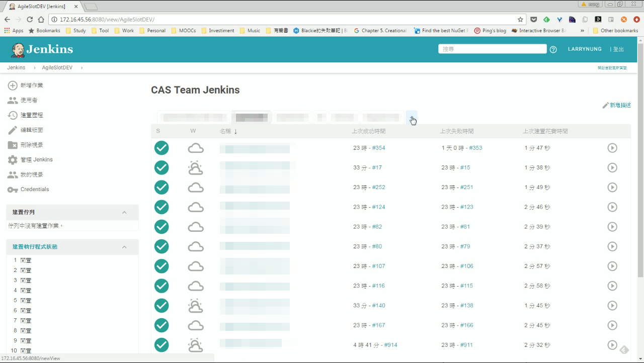The height and width of the screenshot is (363, 644).
Task: Click the 編輯版面 pencil icon
Action: click(x=13, y=130)
